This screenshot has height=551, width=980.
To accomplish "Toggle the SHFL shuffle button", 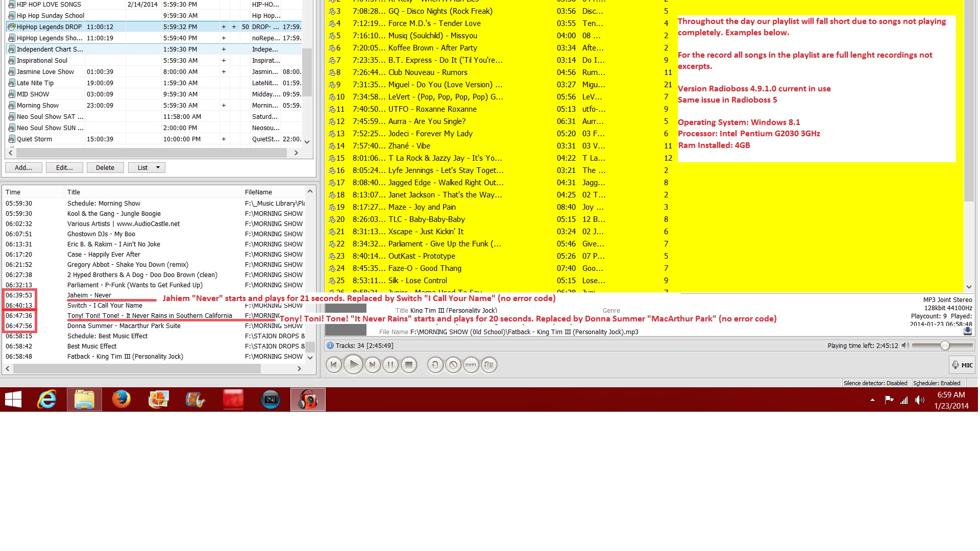I will pyautogui.click(x=471, y=365).
